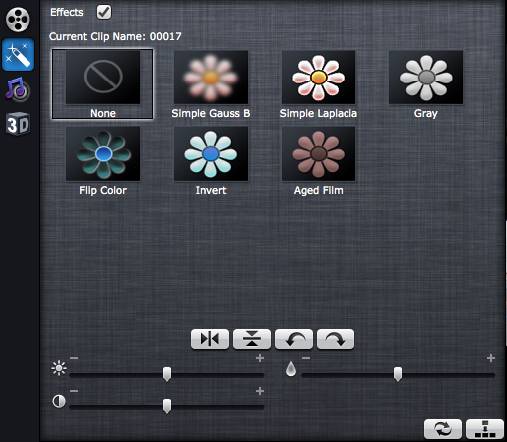
Task: Click the horizontal flip button
Action: click(x=210, y=339)
